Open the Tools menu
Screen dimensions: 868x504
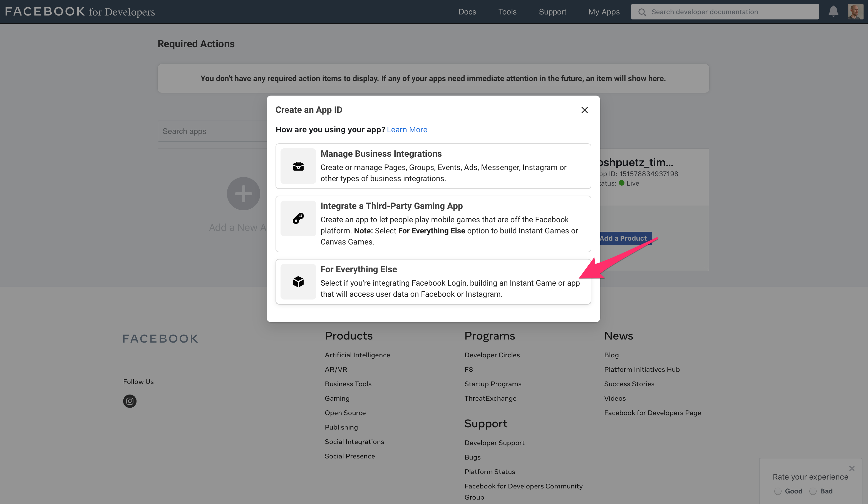(x=507, y=12)
